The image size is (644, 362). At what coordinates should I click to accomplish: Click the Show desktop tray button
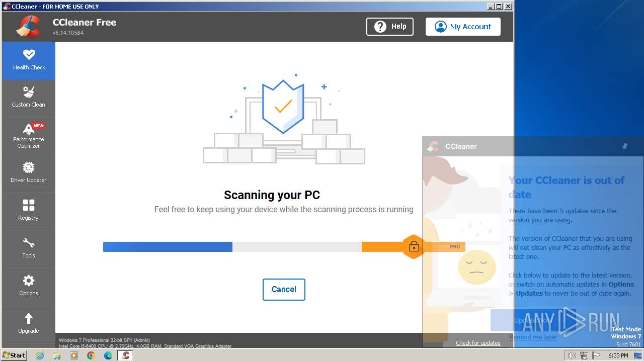pos(638,355)
